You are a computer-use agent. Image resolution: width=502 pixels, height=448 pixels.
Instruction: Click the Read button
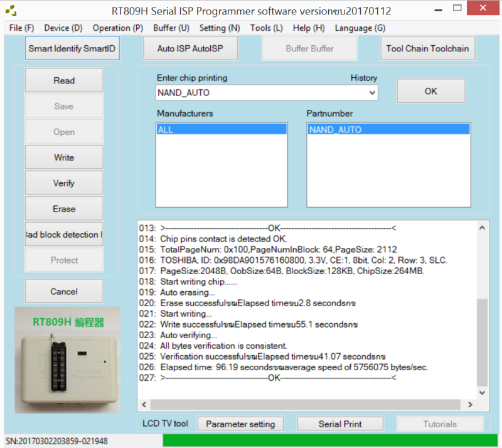click(x=63, y=80)
